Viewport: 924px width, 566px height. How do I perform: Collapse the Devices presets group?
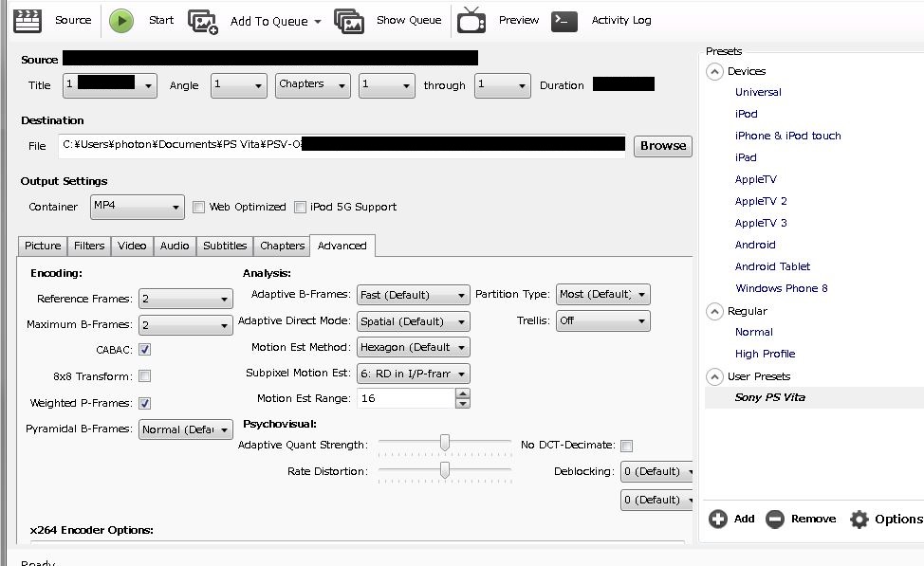pos(714,72)
